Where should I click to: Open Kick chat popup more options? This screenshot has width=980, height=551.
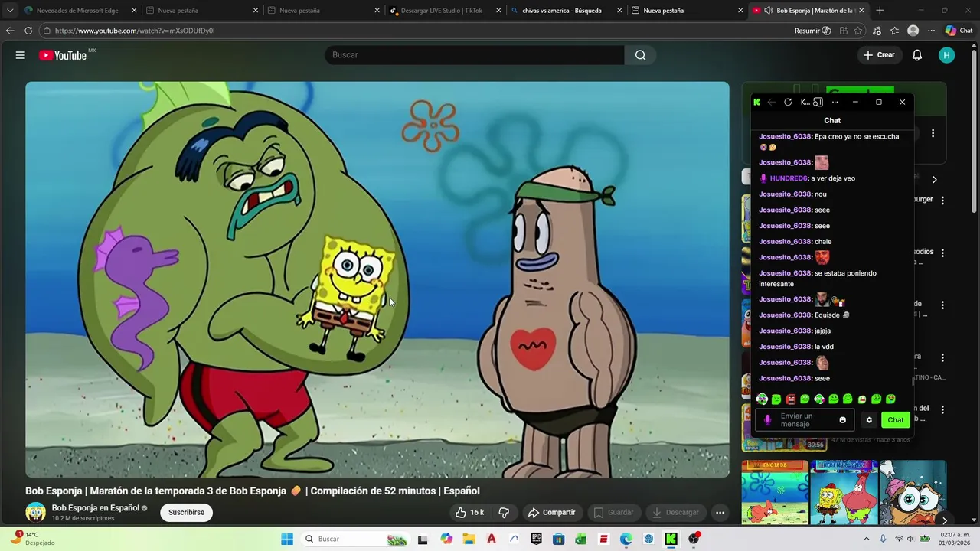(x=835, y=103)
